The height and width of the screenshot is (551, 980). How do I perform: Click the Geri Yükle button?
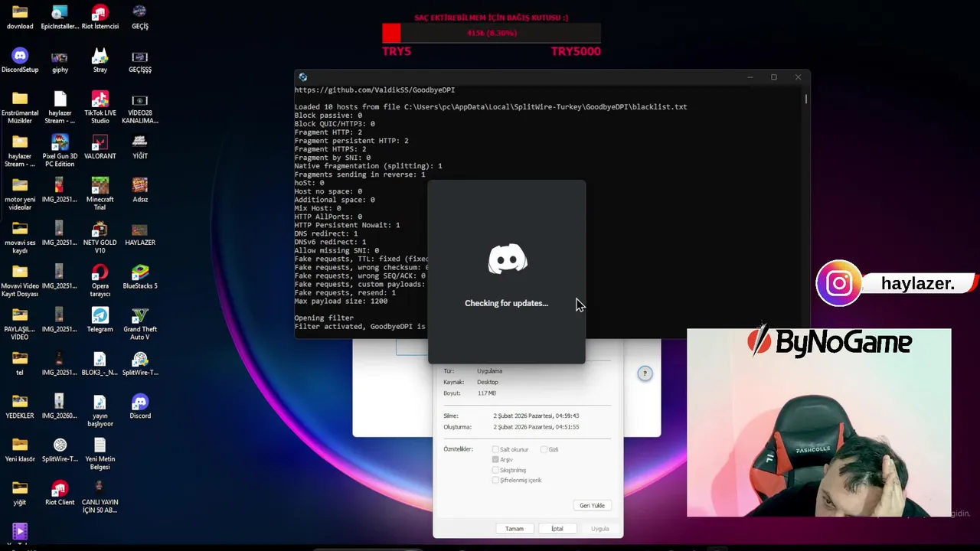593,505
